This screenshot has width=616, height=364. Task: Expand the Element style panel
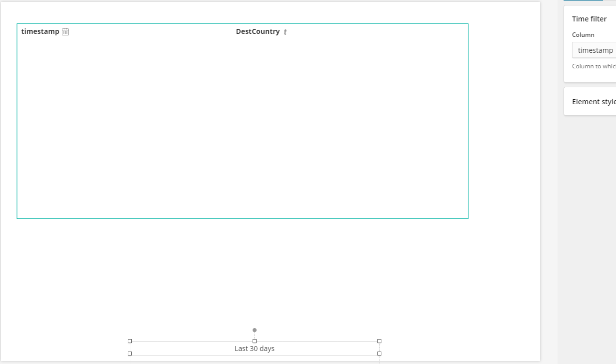tap(594, 101)
